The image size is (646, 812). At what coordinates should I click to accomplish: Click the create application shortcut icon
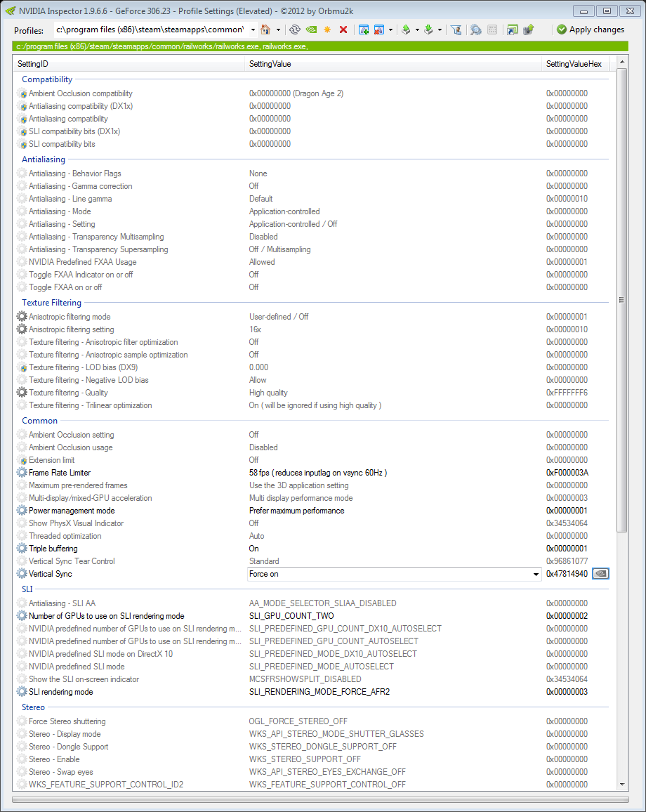pos(513,30)
